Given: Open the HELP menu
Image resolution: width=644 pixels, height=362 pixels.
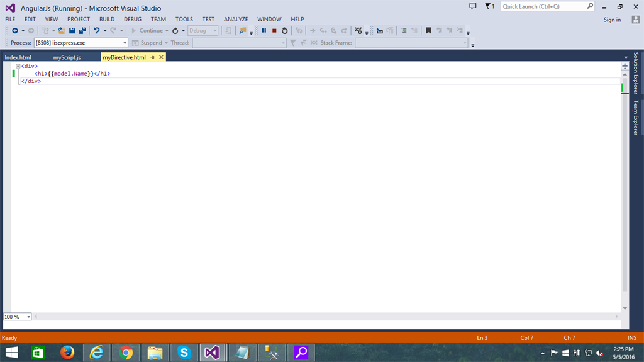Looking at the screenshot, I should coord(297,20).
